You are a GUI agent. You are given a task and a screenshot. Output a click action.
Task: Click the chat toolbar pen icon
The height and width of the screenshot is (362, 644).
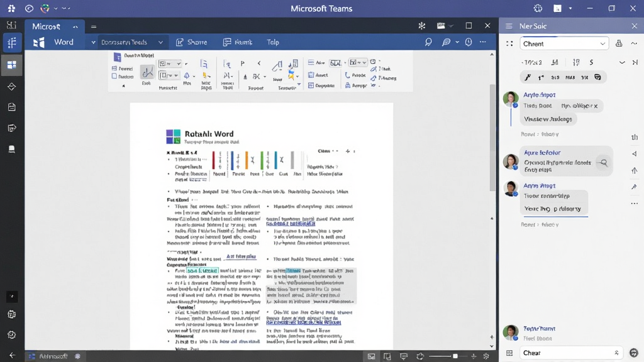(x=528, y=77)
